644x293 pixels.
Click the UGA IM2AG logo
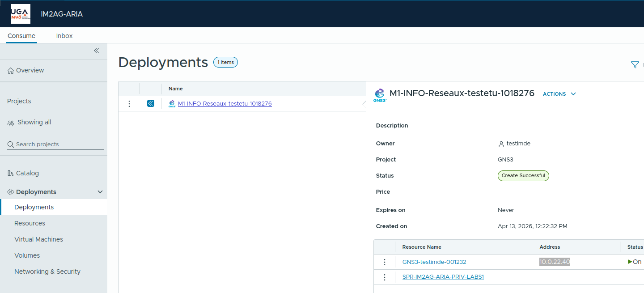point(21,14)
